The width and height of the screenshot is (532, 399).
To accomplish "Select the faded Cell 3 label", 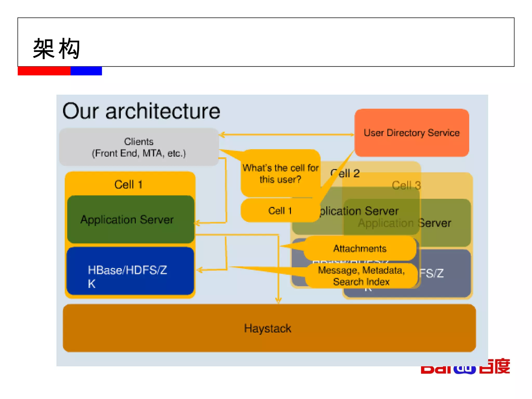I will 406,185.
